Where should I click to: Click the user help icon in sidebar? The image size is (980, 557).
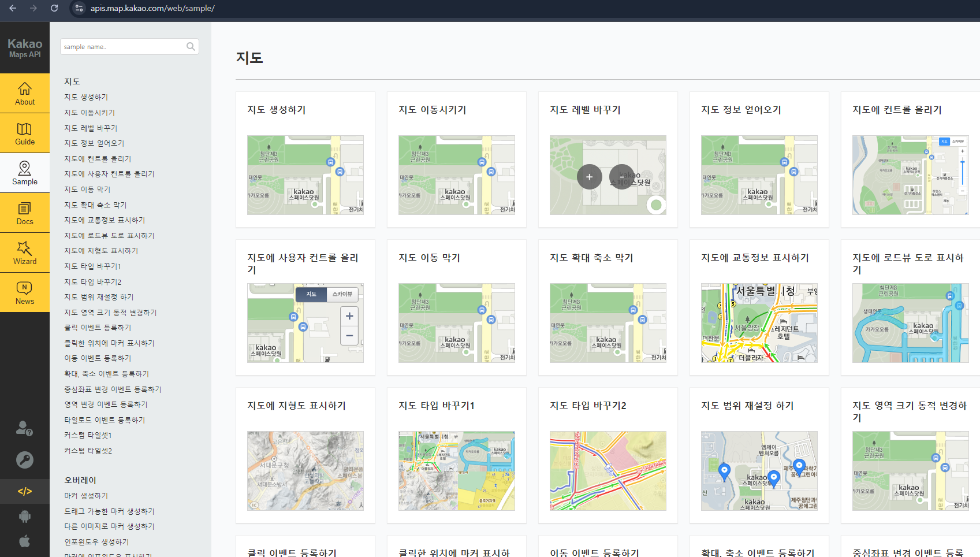tap(24, 428)
